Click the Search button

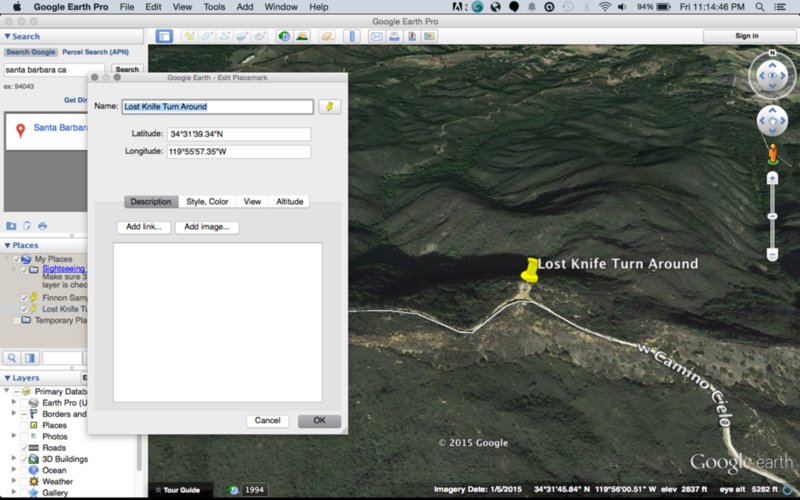click(127, 69)
